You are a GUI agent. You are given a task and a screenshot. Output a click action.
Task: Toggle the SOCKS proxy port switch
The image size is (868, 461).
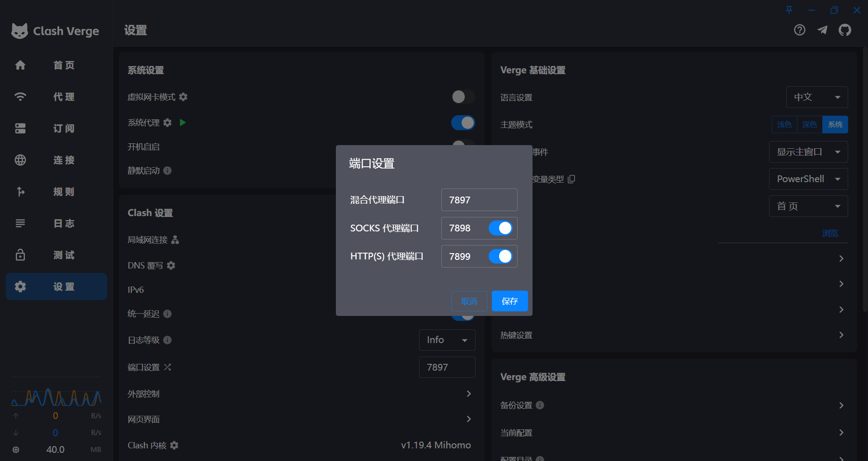click(x=500, y=228)
